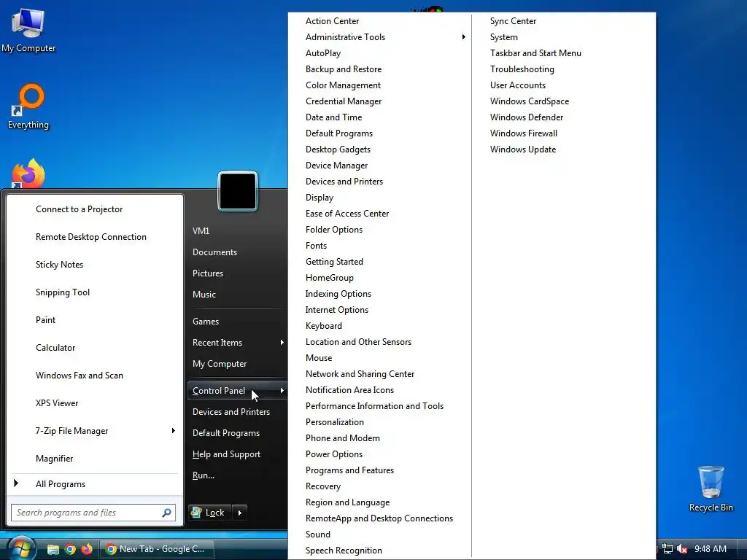Open Windows Firewall

tap(524, 133)
